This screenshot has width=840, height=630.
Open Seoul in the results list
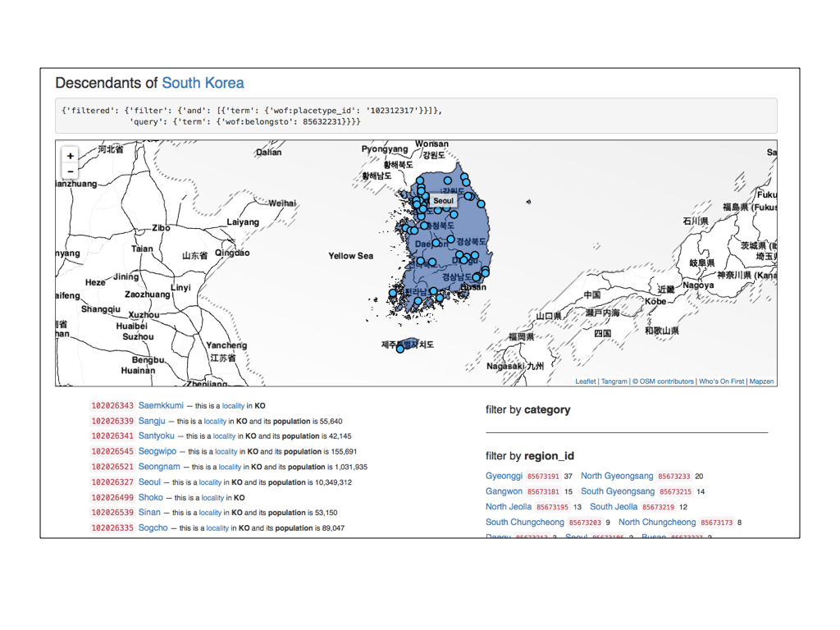tap(149, 482)
